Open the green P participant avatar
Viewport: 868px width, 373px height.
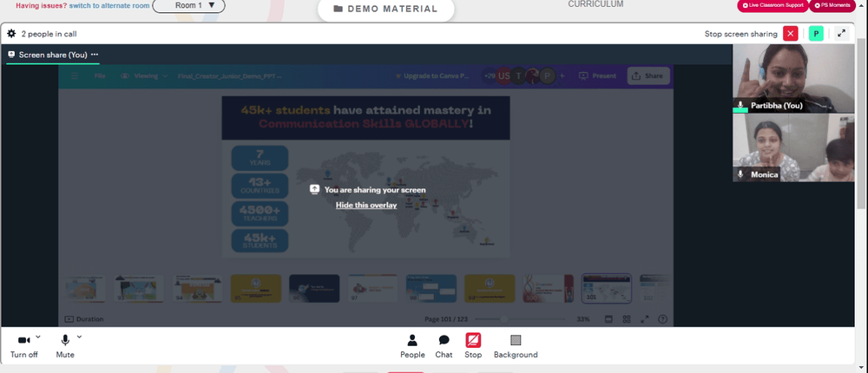coord(816,34)
